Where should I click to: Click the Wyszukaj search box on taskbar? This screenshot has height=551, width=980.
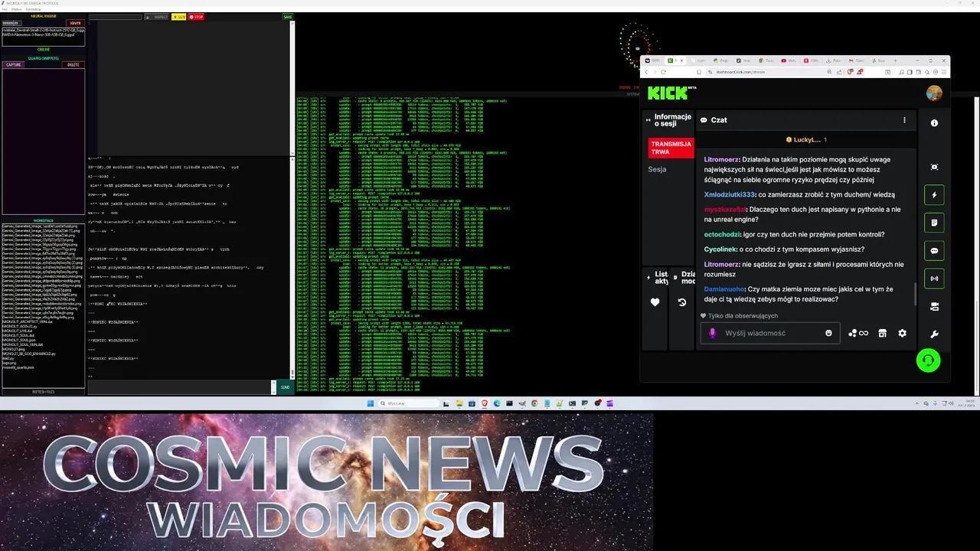[x=408, y=403]
